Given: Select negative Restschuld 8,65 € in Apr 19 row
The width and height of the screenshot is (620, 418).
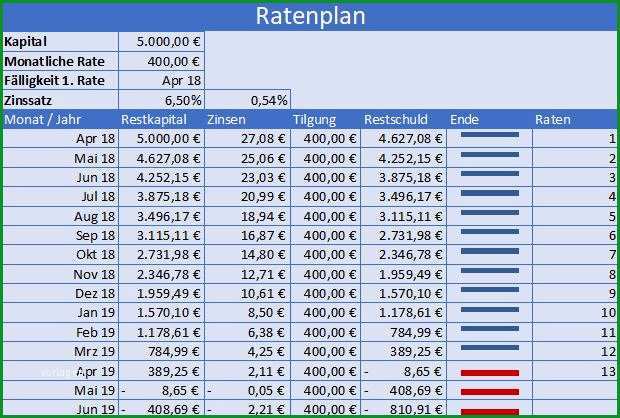Looking at the screenshot, I should (x=404, y=371).
